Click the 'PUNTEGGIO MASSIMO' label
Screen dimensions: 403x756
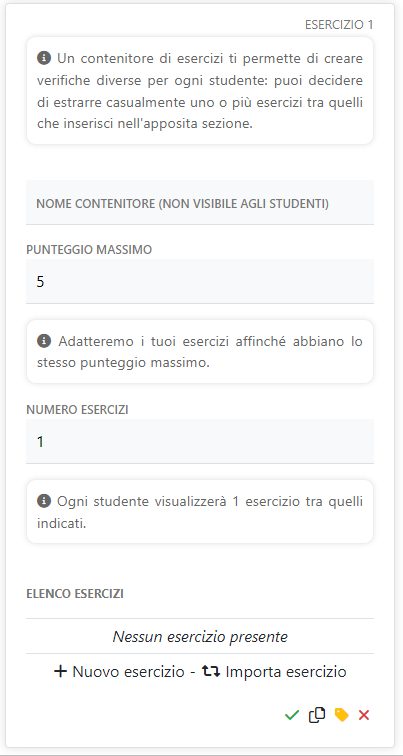(x=89, y=250)
